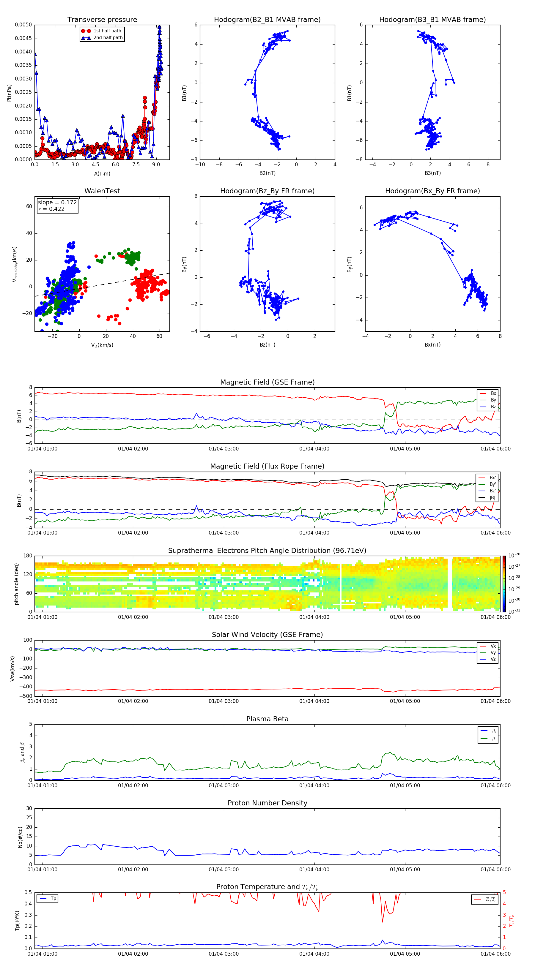Click the 'Transverse pressure' plot title
Image resolution: width=535 pixels, height=980 pixels.
point(102,19)
